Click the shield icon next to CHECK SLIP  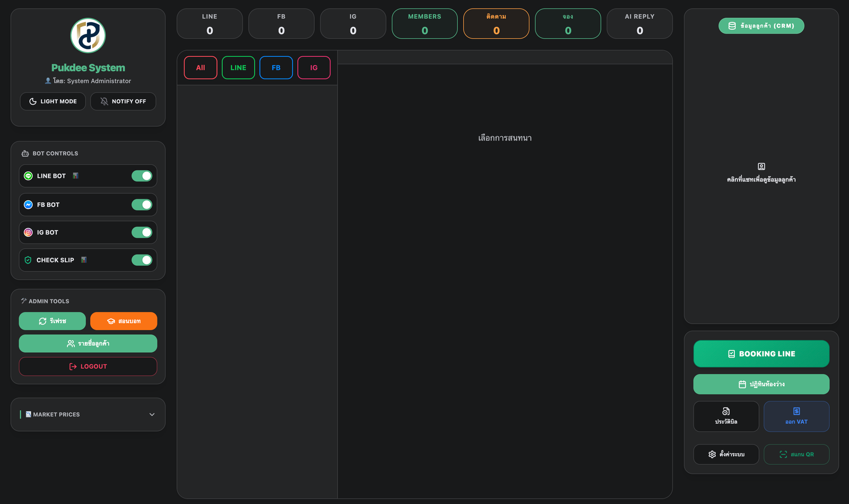[x=28, y=260]
